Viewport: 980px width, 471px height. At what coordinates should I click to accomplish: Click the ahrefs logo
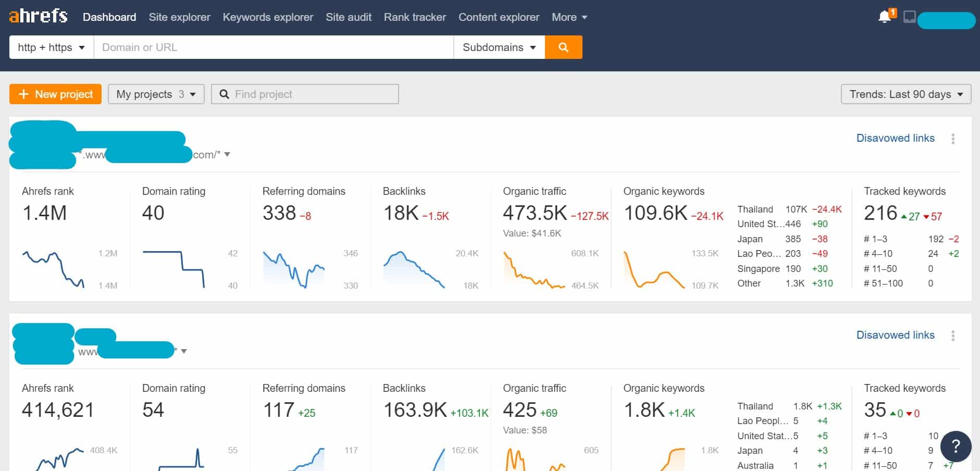point(37,16)
